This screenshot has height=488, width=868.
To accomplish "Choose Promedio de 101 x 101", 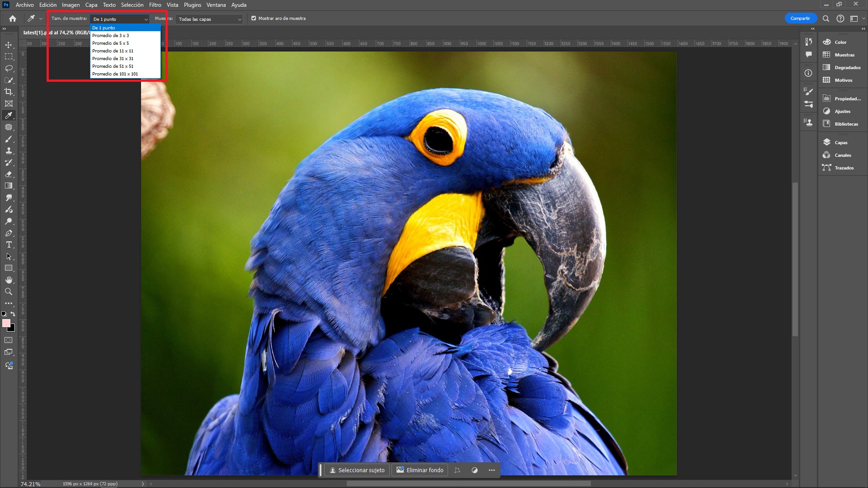I will click(x=125, y=74).
